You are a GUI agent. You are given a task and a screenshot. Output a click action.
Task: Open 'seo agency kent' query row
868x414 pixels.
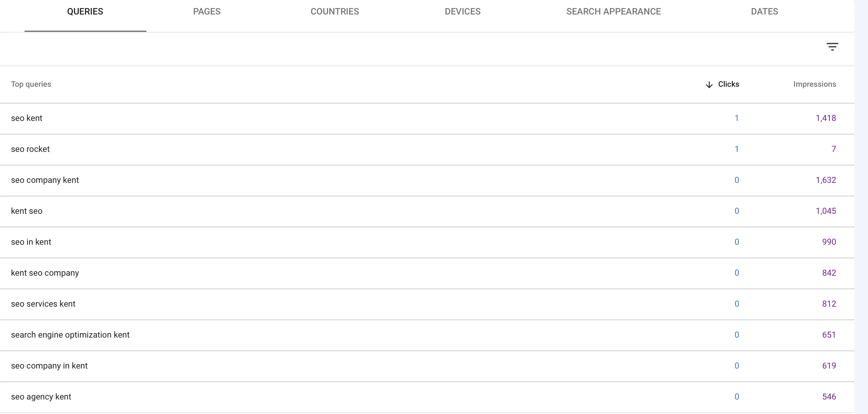coord(427,397)
